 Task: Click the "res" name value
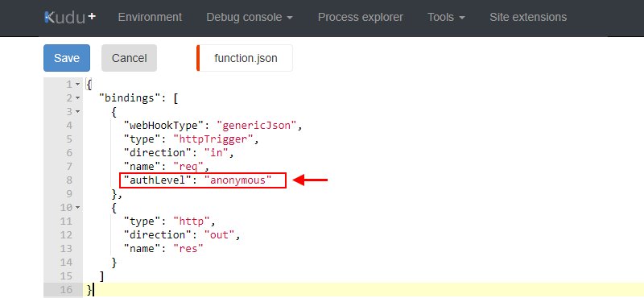coord(188,248)
